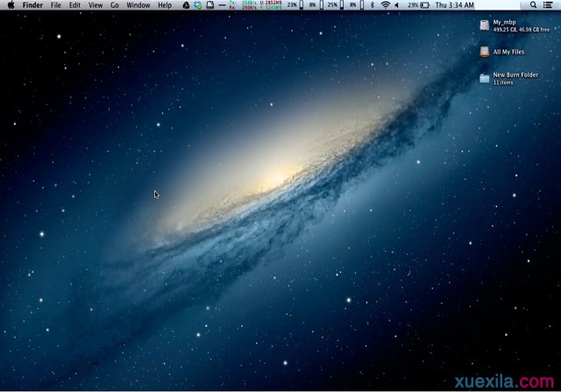Open the Finder application menu
The height and width of the screenshot is (392, 561).
tap(32, 5)
